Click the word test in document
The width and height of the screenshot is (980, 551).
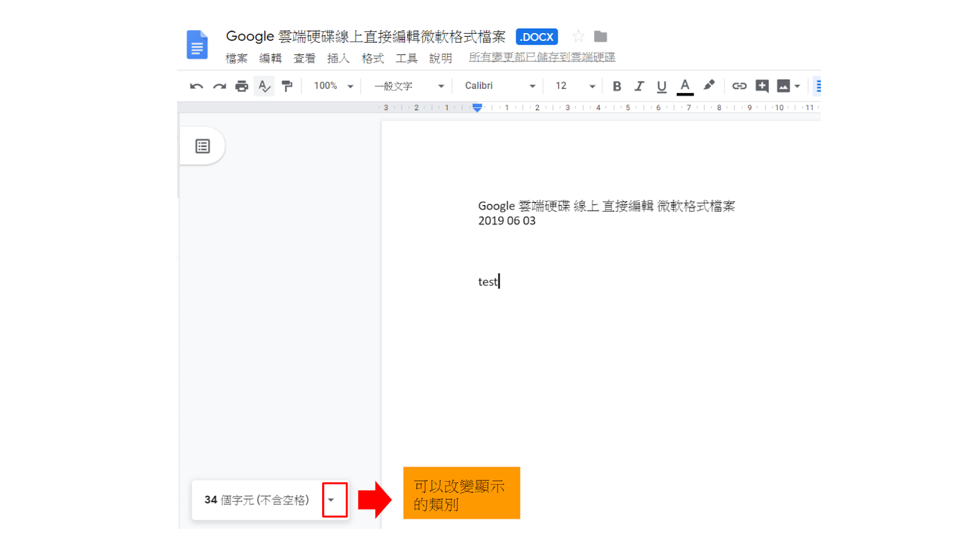[488, 282]
